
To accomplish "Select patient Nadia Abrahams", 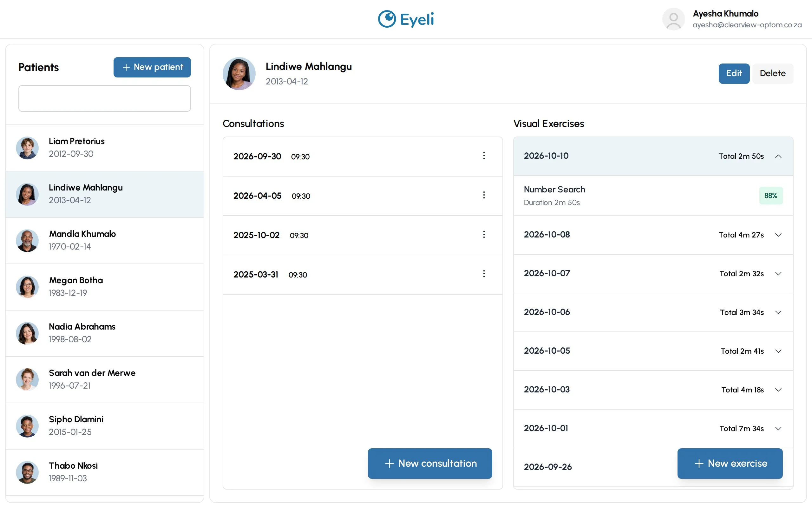I will pyautogui.click(x=105, y=333).
